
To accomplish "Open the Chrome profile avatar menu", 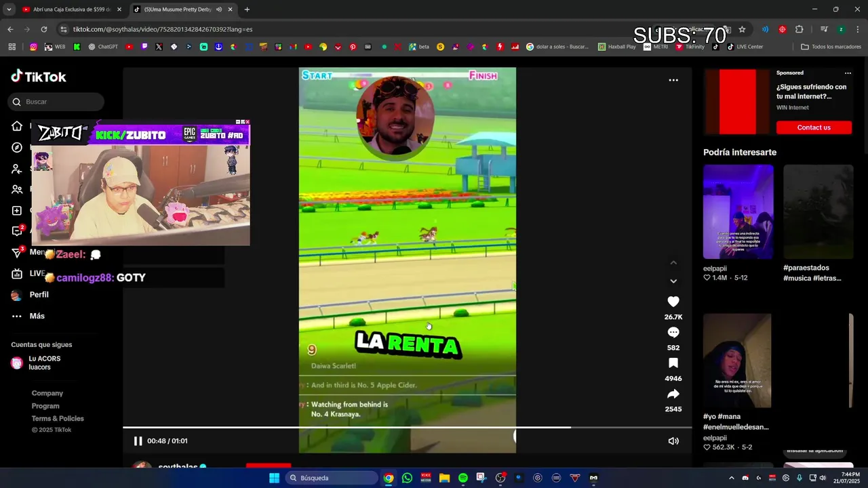I will tap(841, 29).
